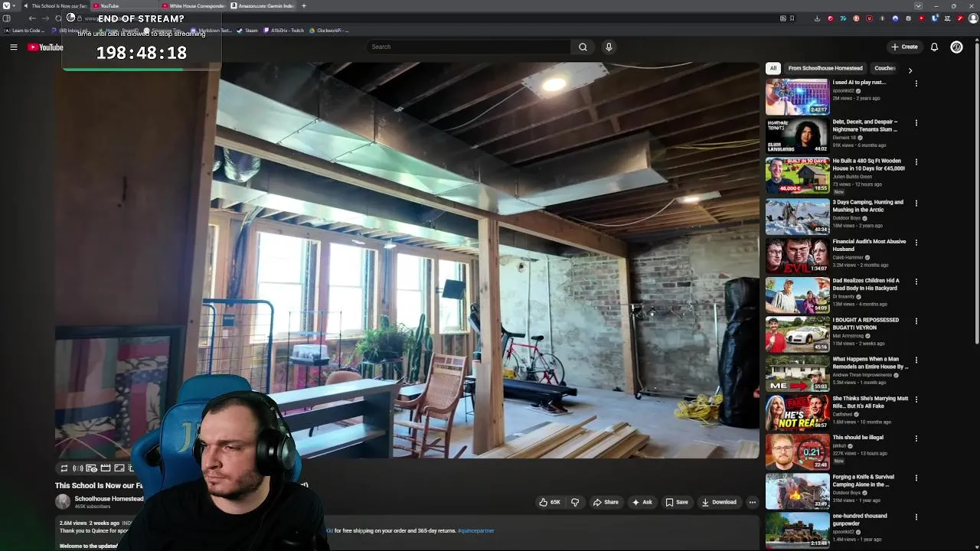Open the reader view icon in the address bar

782,18
